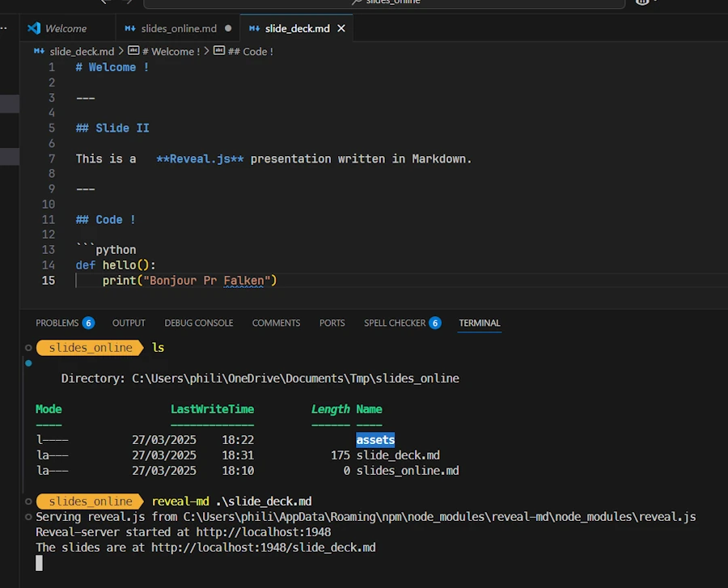Switch to the slides_online.md editor tab
This screenshot has height=588, width=728.
[x=179, y=29]
